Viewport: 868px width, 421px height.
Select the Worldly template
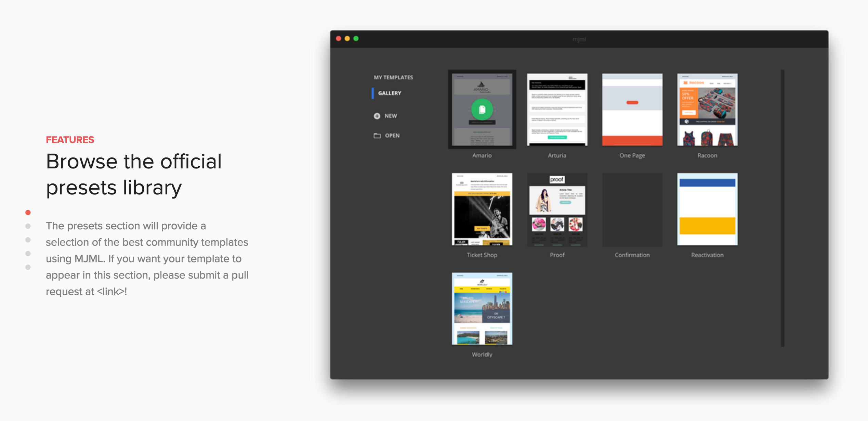click(x=482, y=309)
